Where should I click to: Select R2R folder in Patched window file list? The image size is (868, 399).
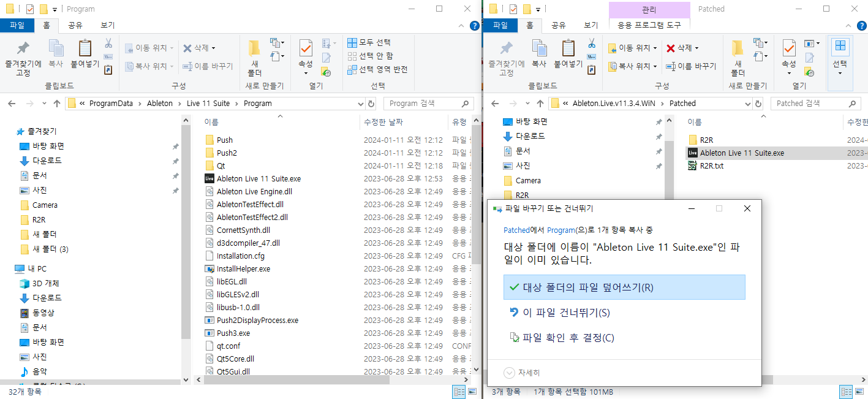click(x=706, y=140)
